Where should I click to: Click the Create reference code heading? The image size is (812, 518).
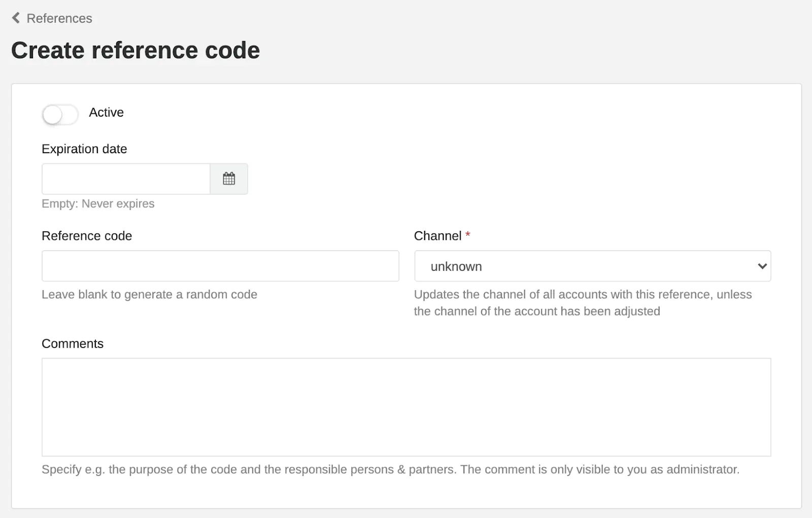click(136, 50)
